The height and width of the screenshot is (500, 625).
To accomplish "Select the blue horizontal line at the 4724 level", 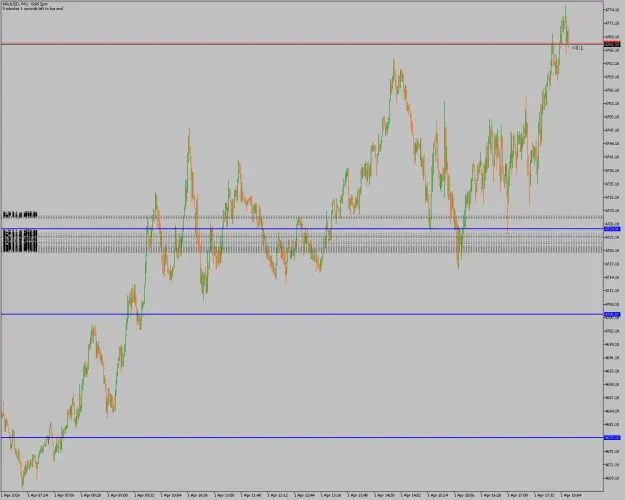I will click(302, 229).
